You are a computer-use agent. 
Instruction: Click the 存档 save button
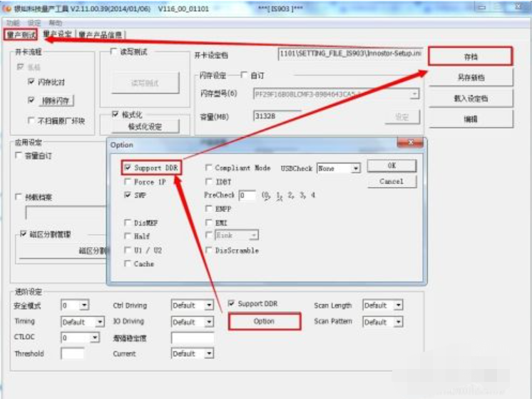470,56
